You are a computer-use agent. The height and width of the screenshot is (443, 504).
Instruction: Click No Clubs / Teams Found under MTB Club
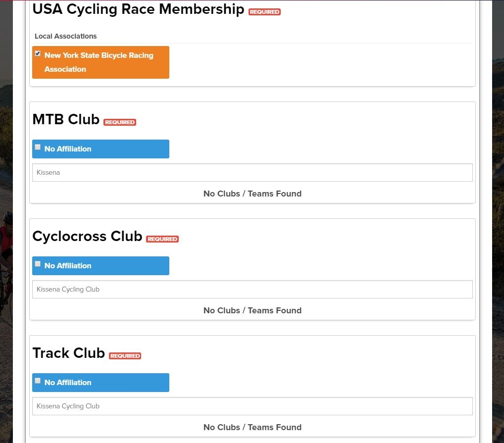point(252,194)
